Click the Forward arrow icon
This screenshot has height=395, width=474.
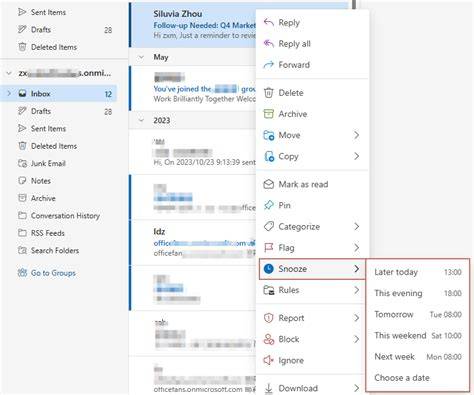tap(269, 65)
